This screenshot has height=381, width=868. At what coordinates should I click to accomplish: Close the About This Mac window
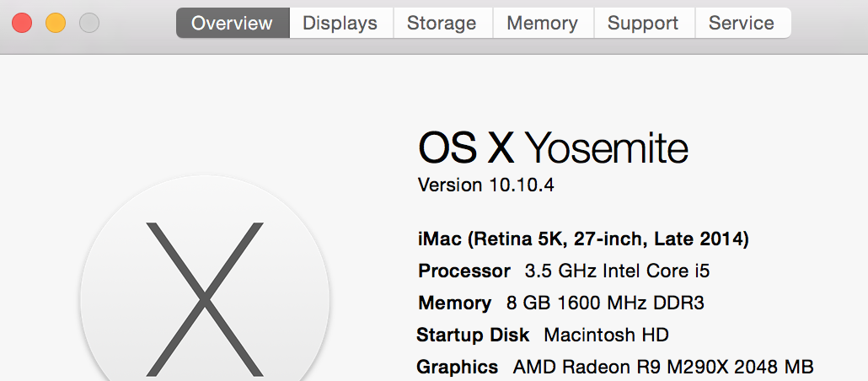pyautogui.click(x=22, y=24)
